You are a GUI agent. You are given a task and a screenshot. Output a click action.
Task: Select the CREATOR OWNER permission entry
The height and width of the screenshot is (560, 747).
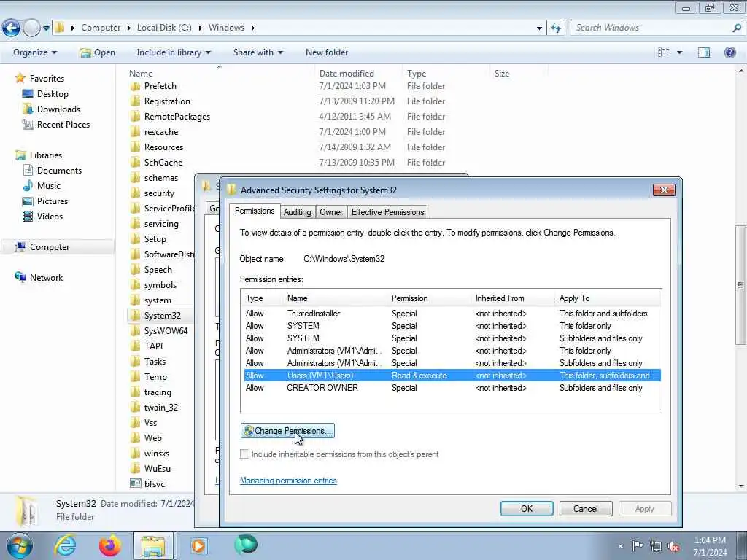coord(452,388)
